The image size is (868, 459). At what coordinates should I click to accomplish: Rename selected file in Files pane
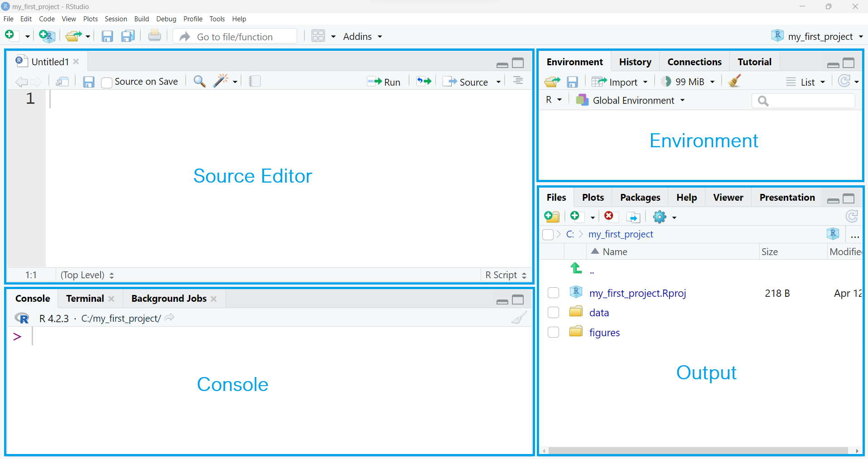633,217
